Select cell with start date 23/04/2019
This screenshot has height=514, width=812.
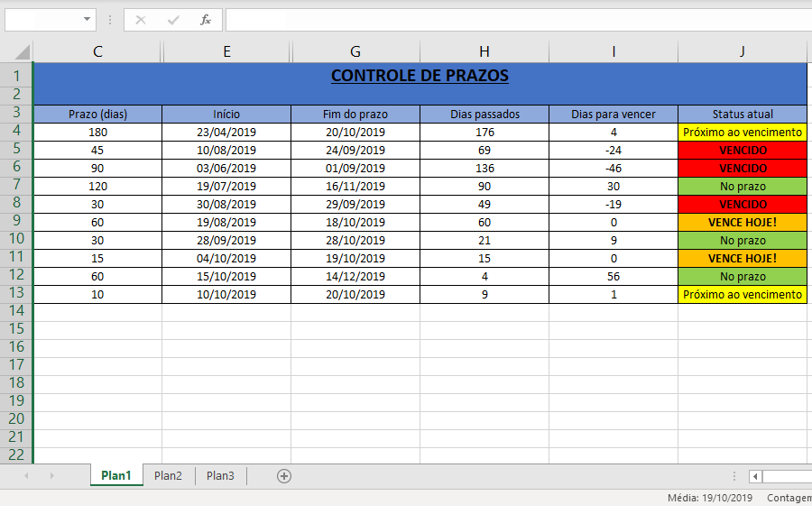click(226, 132)
